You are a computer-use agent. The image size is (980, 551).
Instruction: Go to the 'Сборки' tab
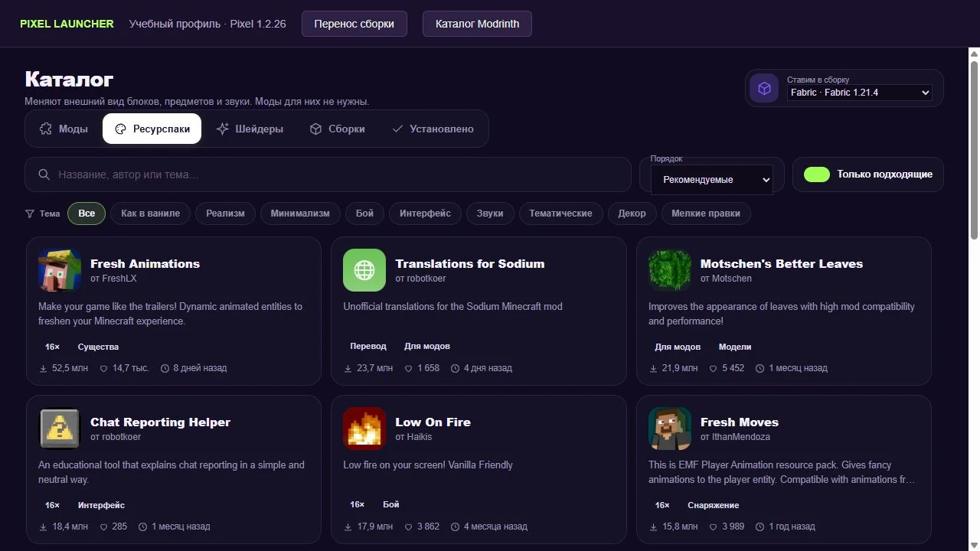(338, 129)
